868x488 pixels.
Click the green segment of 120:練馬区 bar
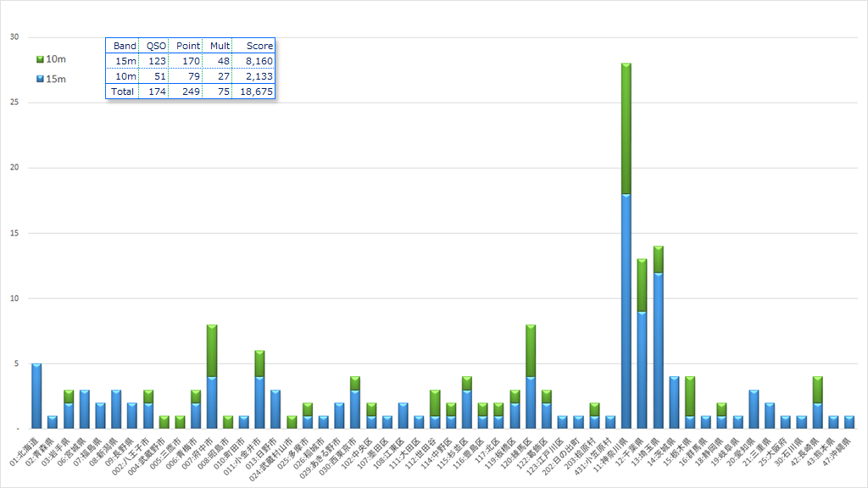(531, 351)
